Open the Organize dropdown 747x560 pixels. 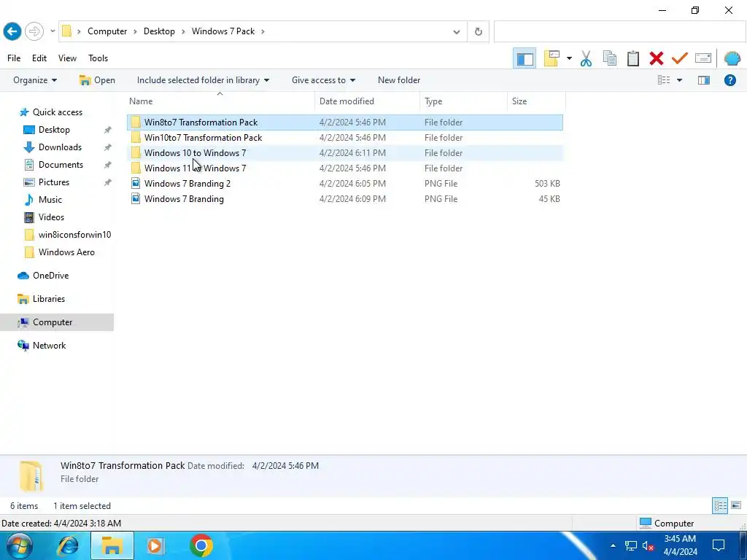click(x=35, y=80)
